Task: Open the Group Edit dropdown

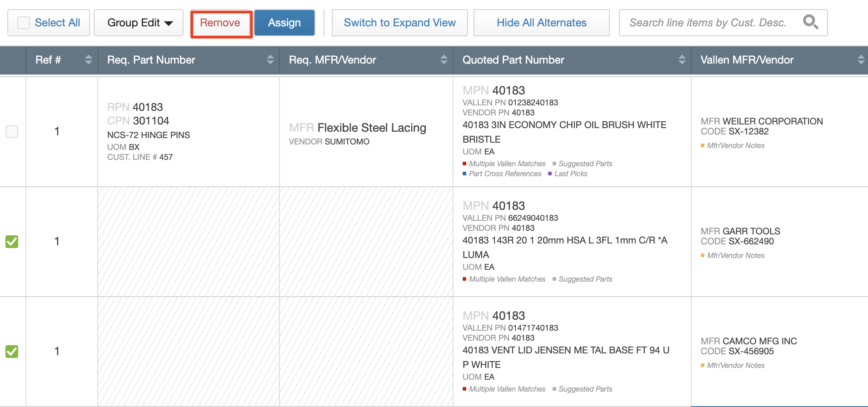Action: [139, 23]
